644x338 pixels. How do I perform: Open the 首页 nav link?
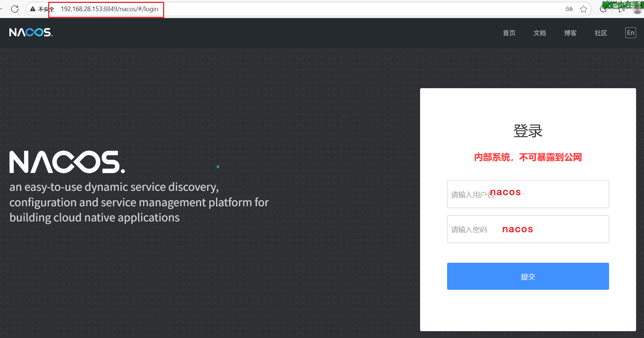(509, 33)
